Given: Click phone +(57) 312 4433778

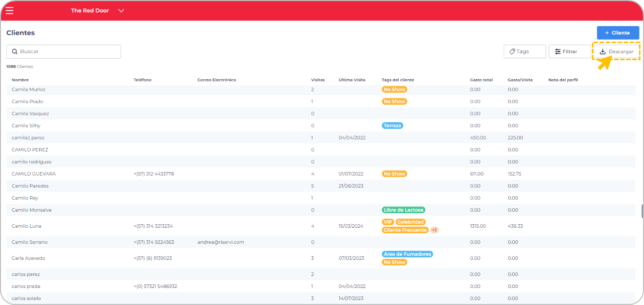Looking at the screenshot, I should [x=154, y=174].
